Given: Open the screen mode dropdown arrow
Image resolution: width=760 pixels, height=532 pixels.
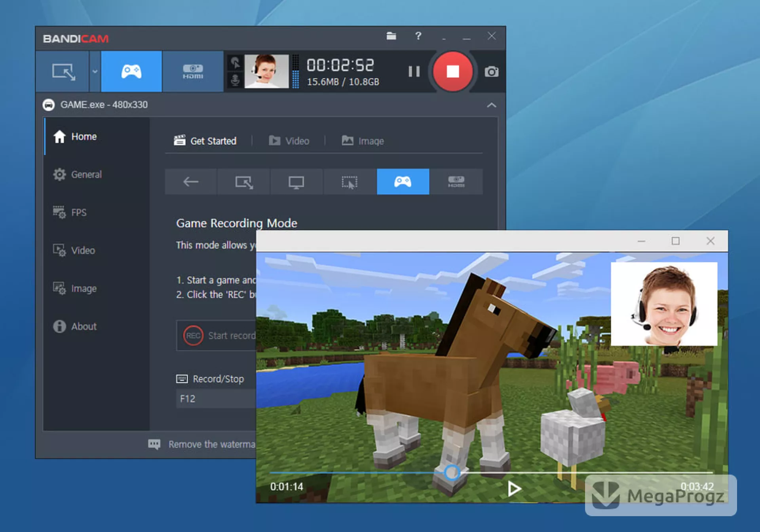Looking at the screenshot, I should tap(95, 72).
